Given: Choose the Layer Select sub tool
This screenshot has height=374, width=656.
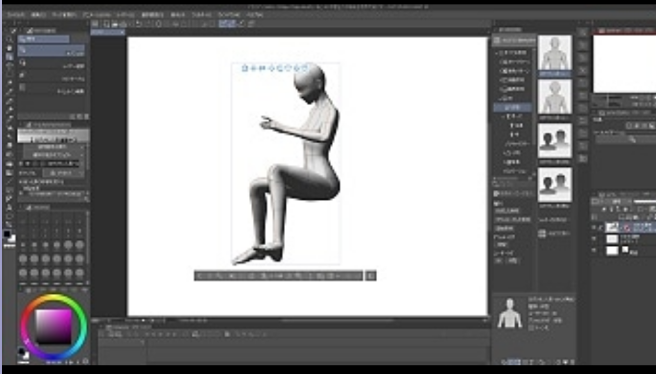Looking at the screenshot, I should click(x=51, y=66).
